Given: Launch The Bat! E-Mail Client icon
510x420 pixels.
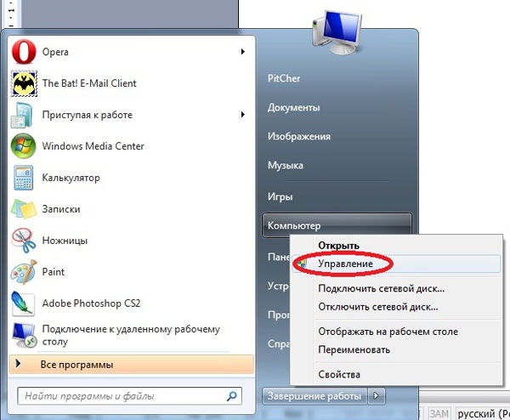Looking at the screenshot, I should click(24, 83).
